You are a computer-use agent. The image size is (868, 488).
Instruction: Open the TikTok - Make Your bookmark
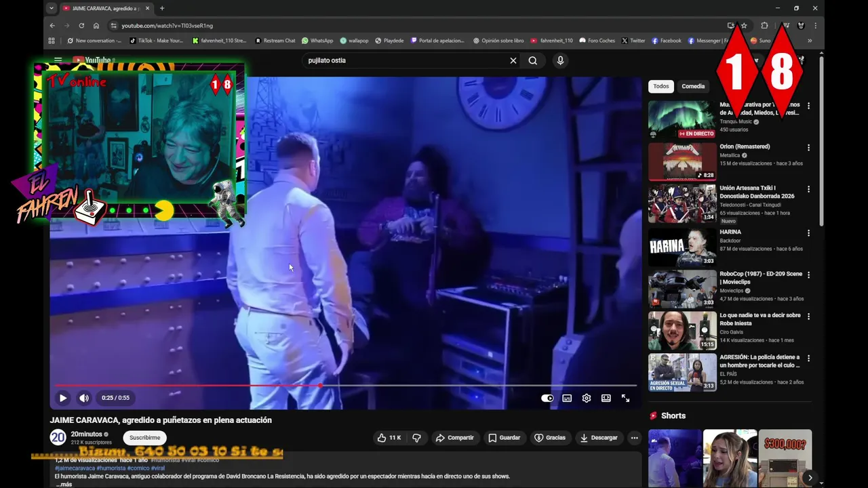point(156,41)
